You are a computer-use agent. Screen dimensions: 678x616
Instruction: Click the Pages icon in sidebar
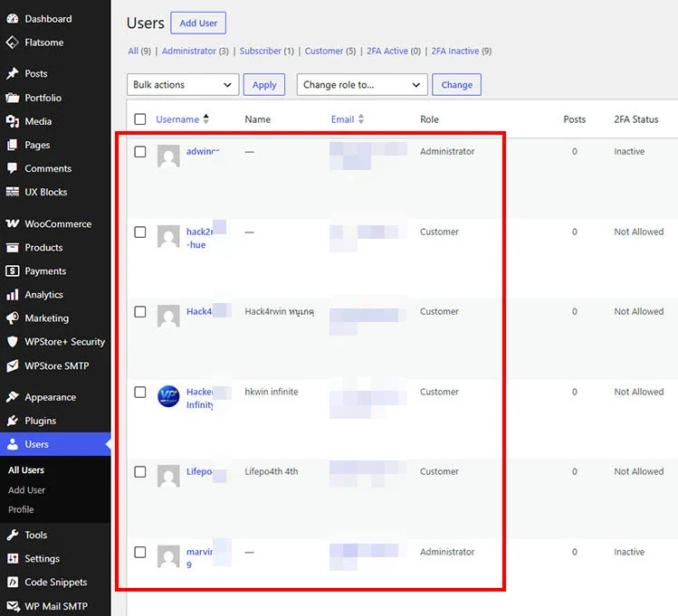13,145
